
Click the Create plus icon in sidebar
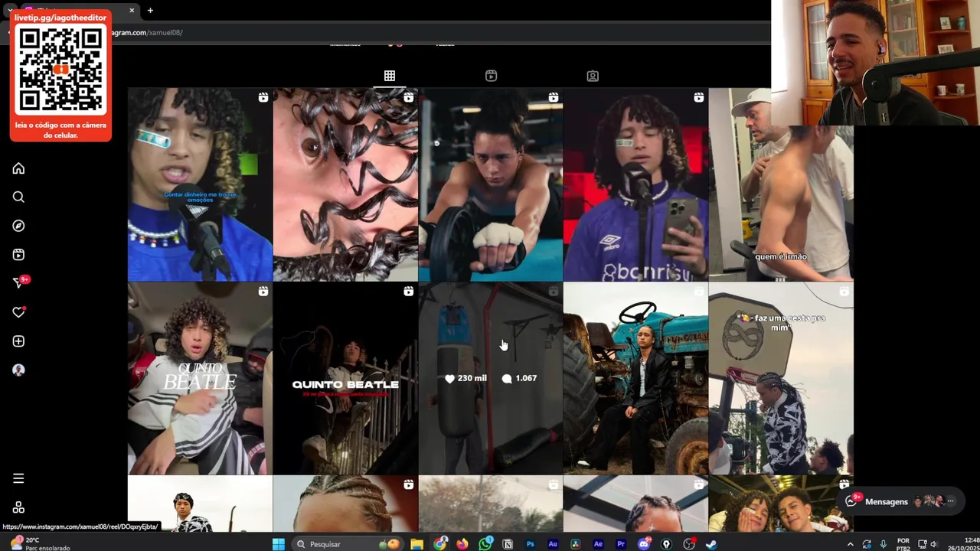pos(18,341)
